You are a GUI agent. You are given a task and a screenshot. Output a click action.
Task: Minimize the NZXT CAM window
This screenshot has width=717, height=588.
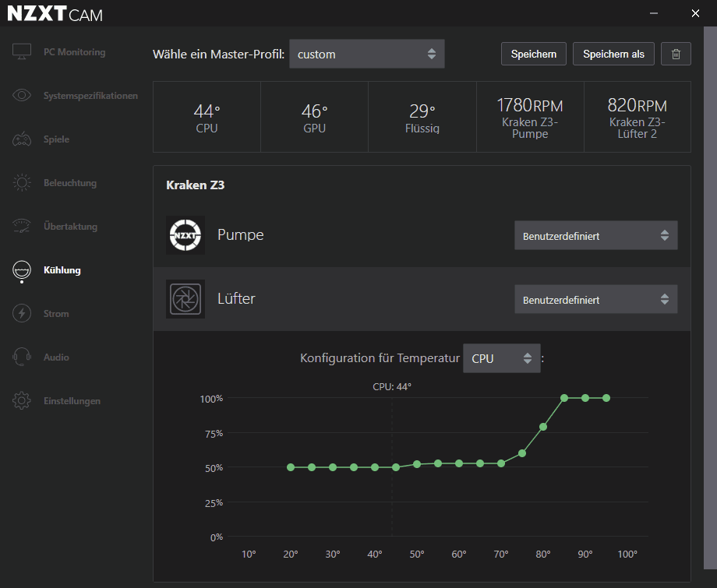(x=654, y=13)
